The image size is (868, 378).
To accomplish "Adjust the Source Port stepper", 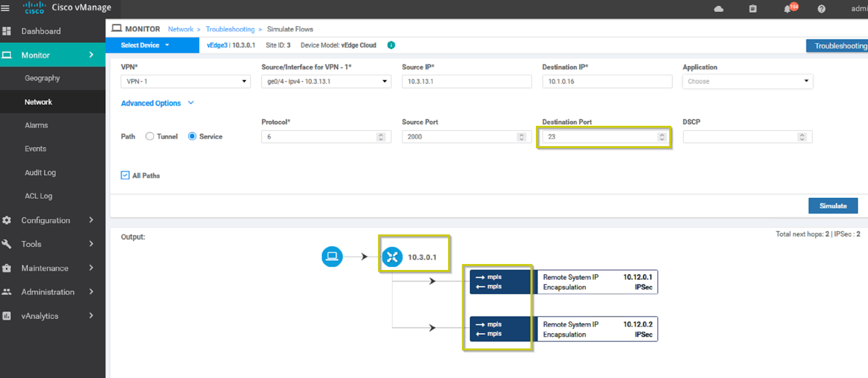I will [x=521, y=137].
